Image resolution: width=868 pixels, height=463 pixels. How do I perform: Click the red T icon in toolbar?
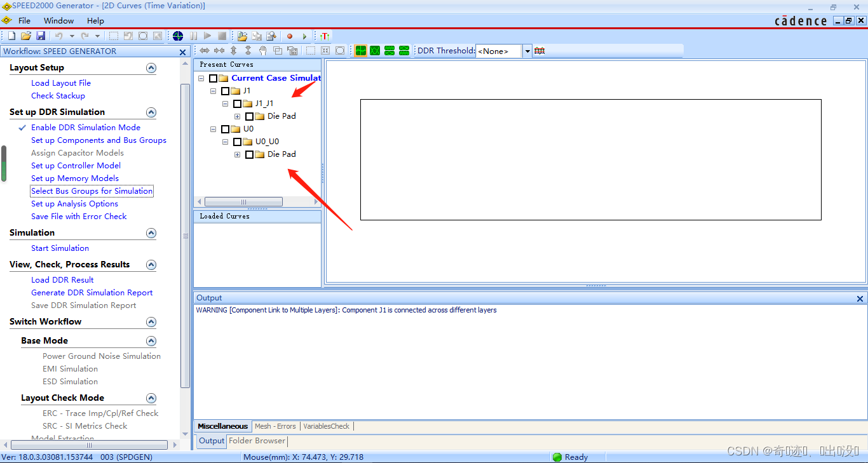click(x=325, y=36)
